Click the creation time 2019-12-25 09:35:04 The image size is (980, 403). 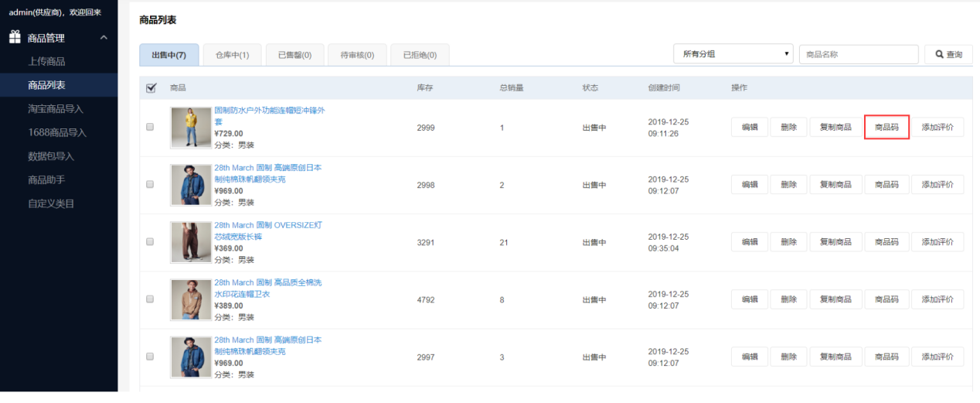point(669,242)
